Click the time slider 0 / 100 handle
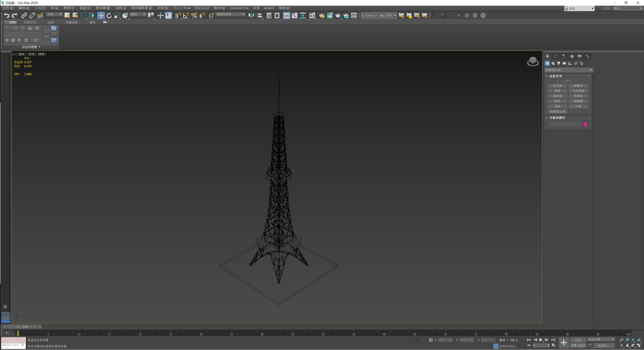644x350 pixels. pos(22,327)
